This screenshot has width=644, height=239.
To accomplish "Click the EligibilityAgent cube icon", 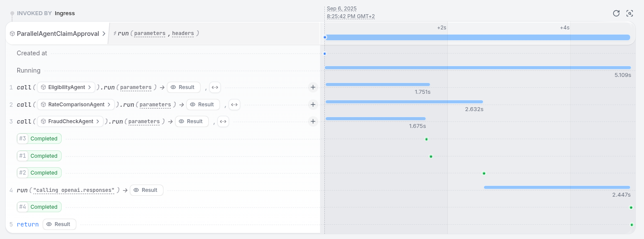I will click(x=44, y=87).
